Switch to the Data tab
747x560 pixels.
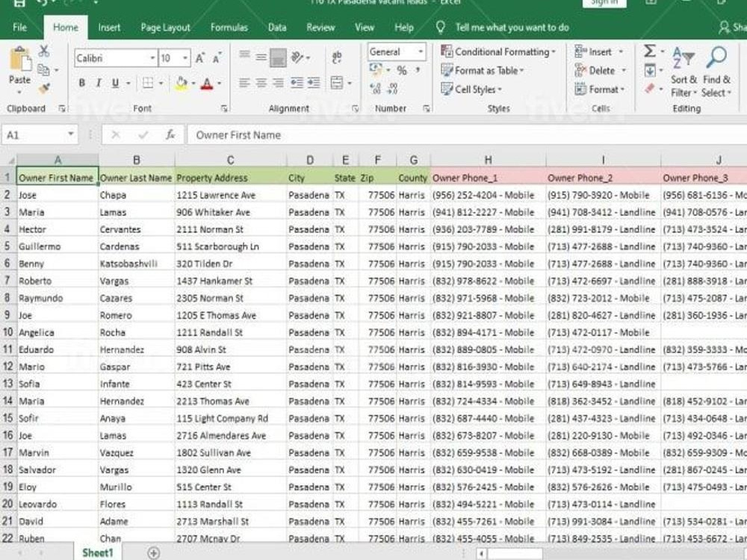point(277,27)
